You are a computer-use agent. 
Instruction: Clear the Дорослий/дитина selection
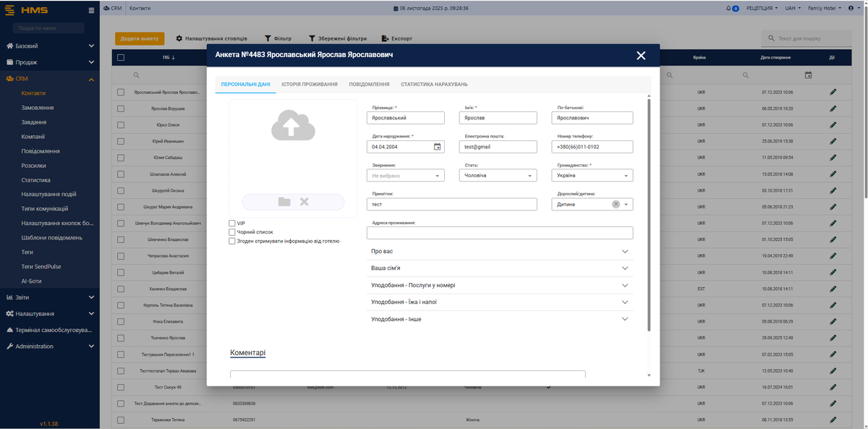[x=616, y=205]
